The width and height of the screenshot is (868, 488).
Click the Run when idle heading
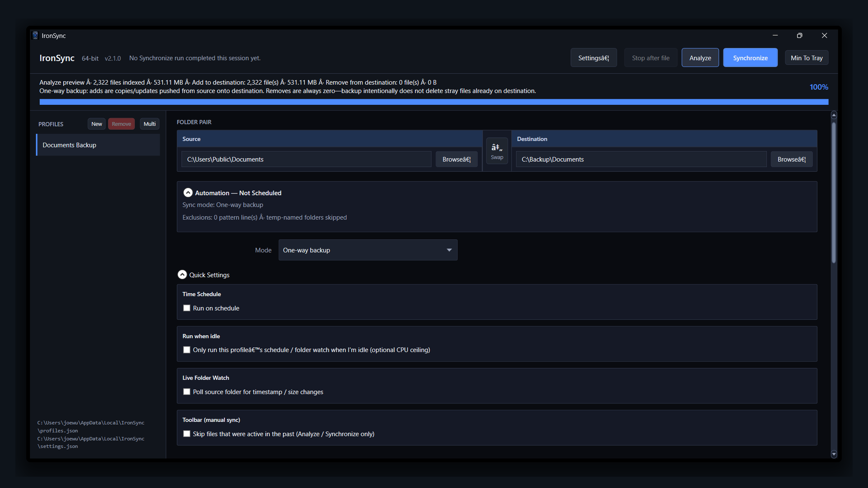(x=201, y=336)
